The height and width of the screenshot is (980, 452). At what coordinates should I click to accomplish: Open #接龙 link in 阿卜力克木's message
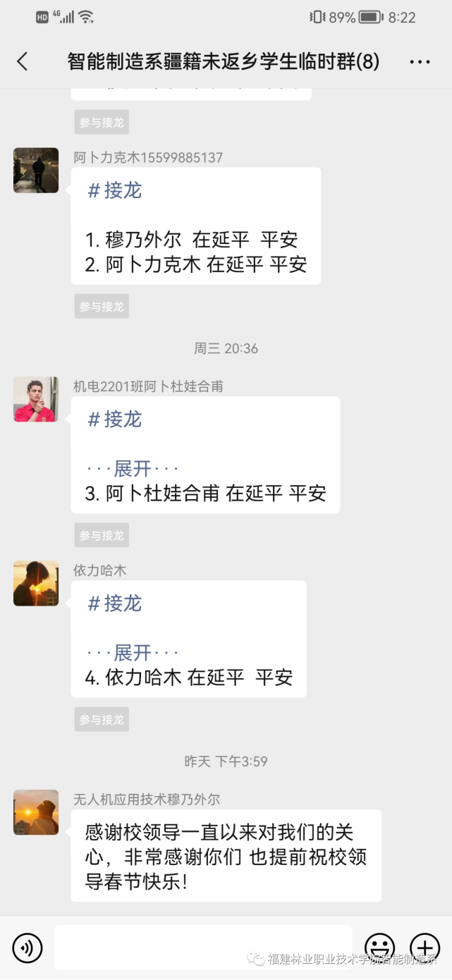tap(115, 190)
